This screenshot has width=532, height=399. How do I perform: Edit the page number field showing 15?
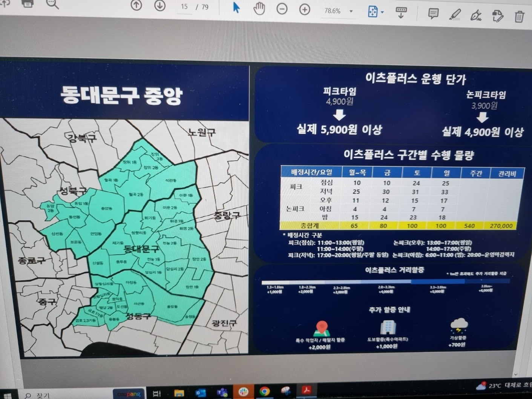coord(185,6)
